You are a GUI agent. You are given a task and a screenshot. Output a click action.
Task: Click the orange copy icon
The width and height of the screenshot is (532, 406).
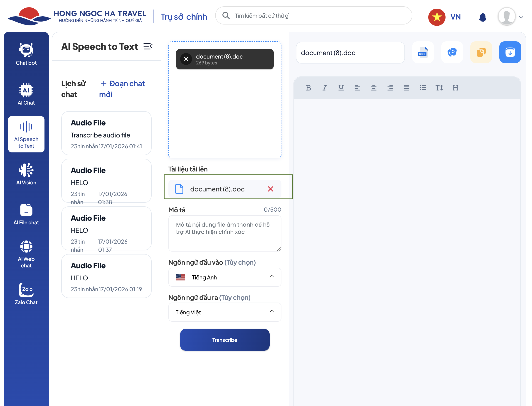[481, 52]
